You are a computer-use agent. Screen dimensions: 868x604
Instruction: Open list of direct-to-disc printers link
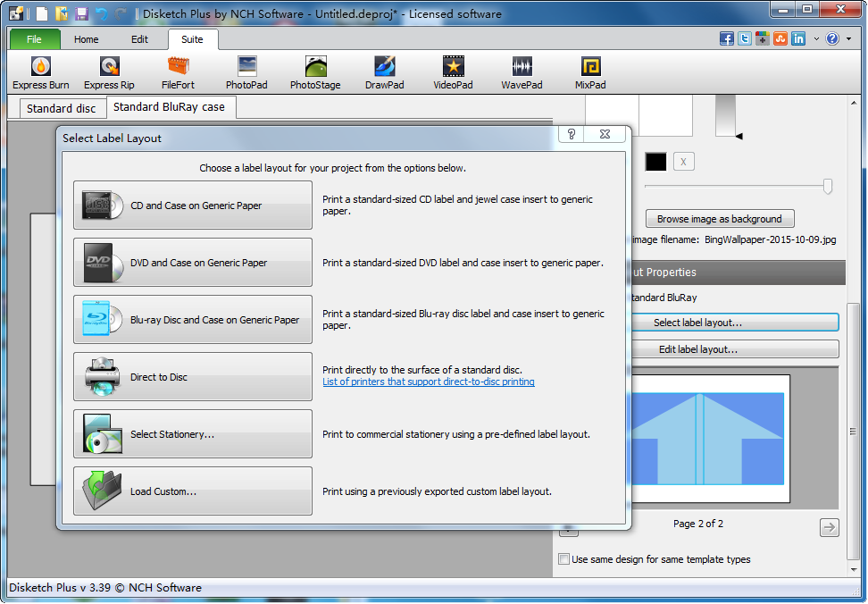click(x=428, y=382)
